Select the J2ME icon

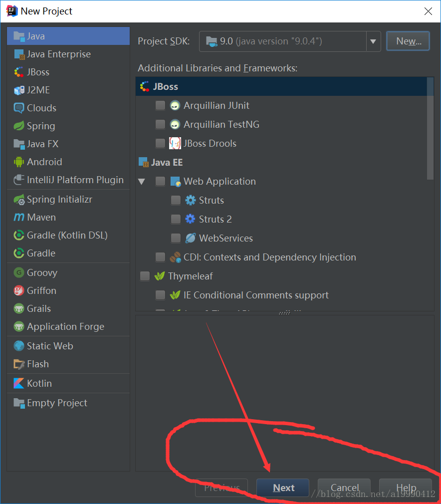click(x=19, y=90)
